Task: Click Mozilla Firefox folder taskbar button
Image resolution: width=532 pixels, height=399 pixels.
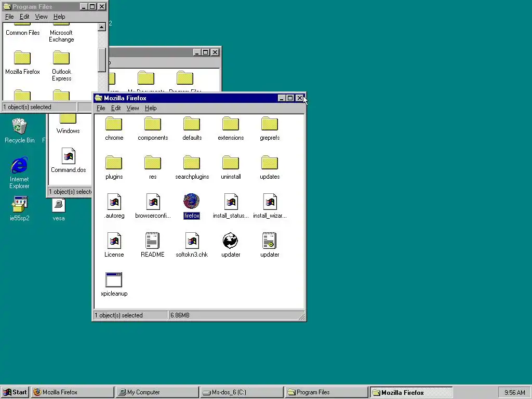Action: coord(411,392)
